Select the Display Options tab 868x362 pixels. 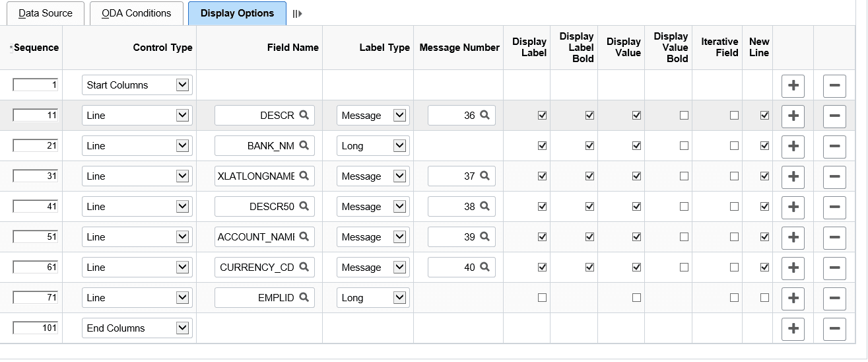tap(237, 13)
